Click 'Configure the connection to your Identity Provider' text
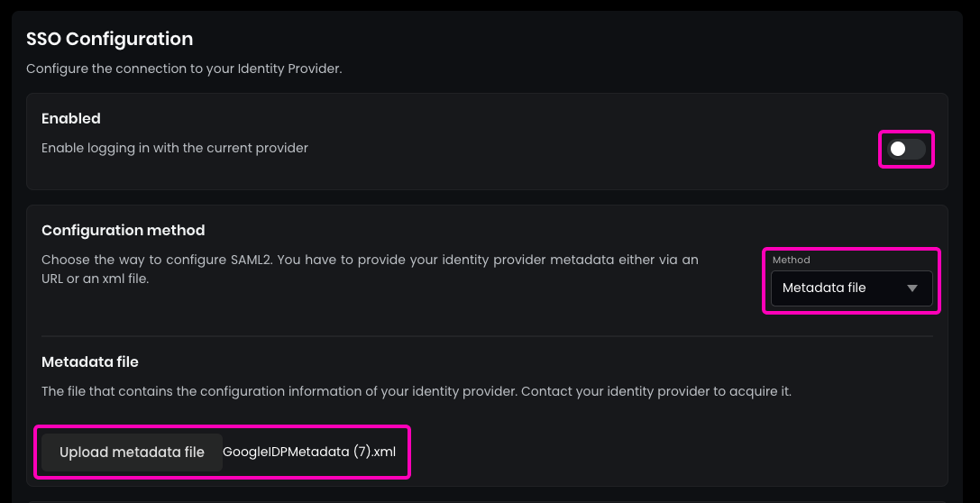Image resolution: width=980 pixels, height=503 pixels. [184, 69]
